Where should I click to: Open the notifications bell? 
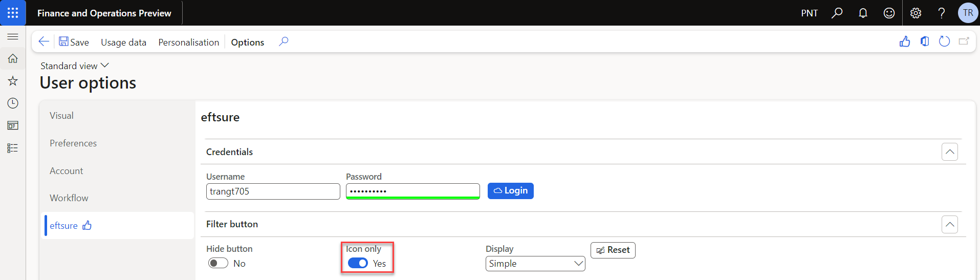pos(863,13)
